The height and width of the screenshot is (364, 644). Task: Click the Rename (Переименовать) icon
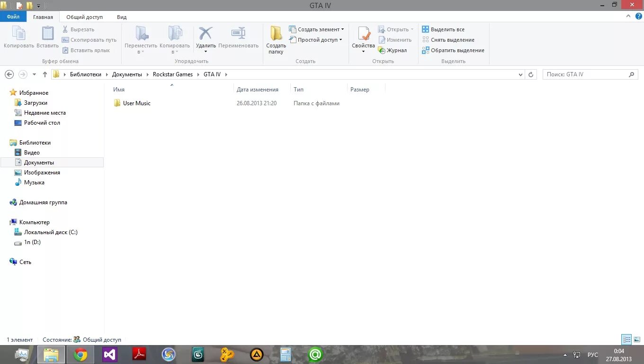click(238, 33)
